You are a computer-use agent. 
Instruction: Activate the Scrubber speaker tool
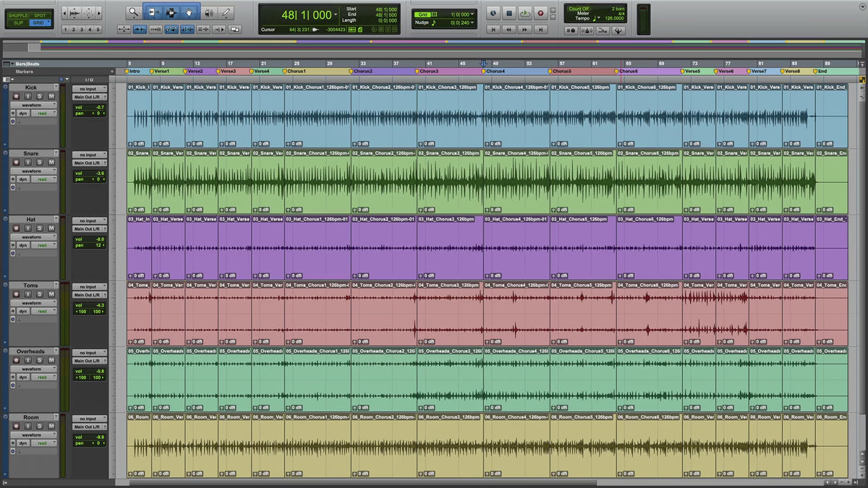[x=209, y=12]
